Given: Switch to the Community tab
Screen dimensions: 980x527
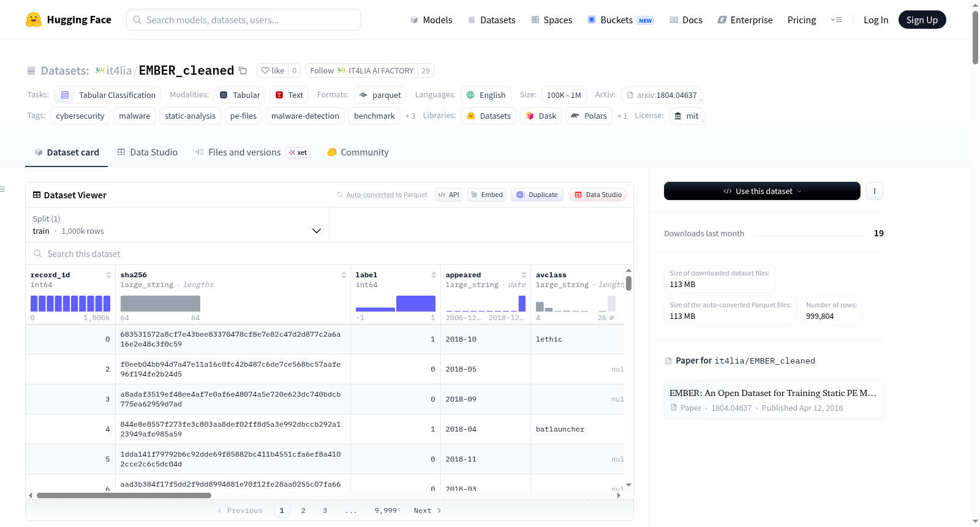Looking at the screenshot, I should [x=358, y=152].
